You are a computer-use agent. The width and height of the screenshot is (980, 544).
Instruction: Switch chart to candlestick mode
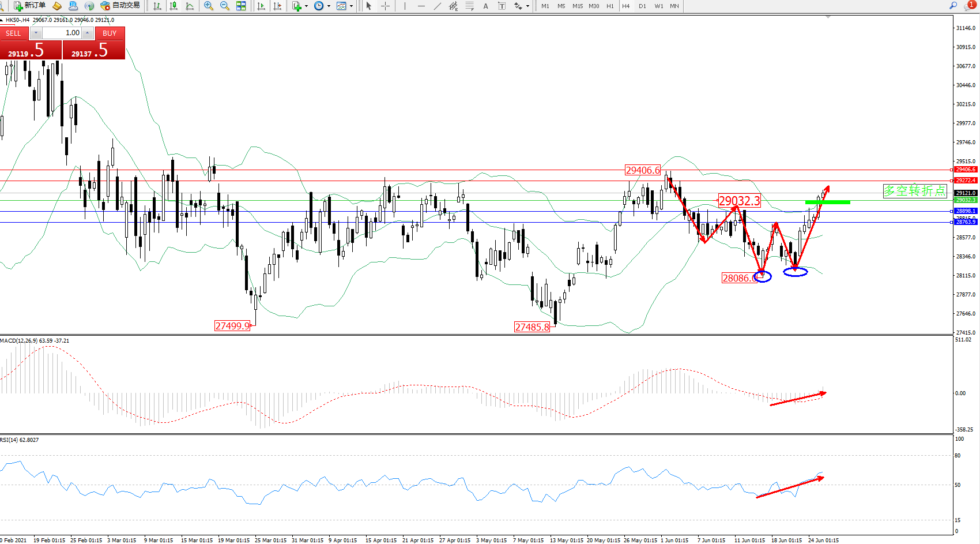174,6
